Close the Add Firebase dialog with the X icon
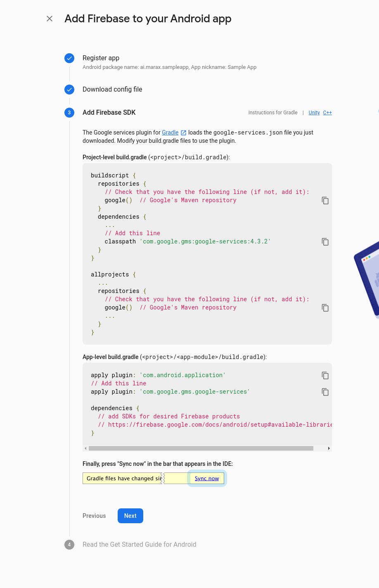 (x=50, y=19)
